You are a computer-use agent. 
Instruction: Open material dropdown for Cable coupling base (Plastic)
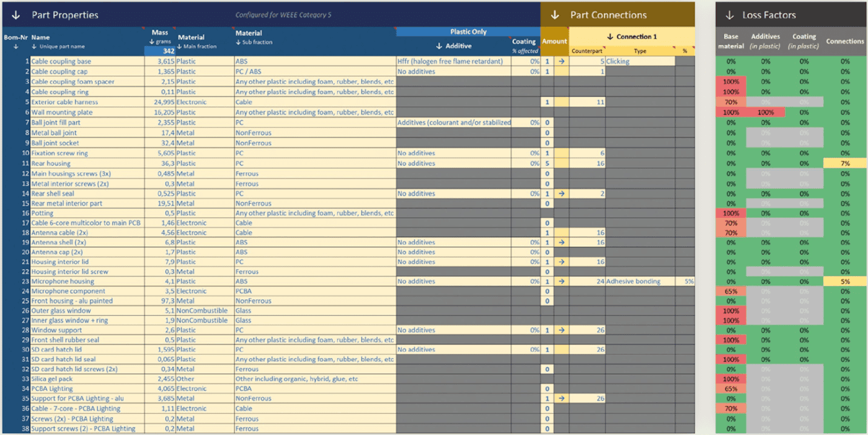[204, 61]
